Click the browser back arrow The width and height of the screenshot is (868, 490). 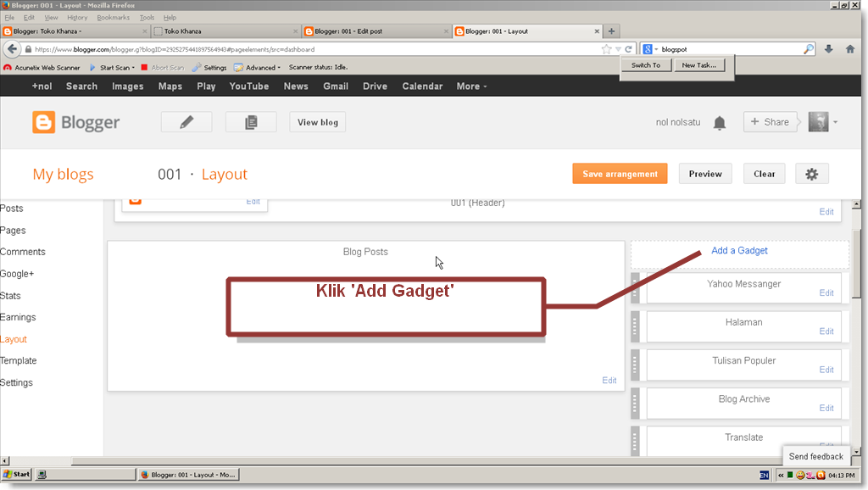[12, 48]
